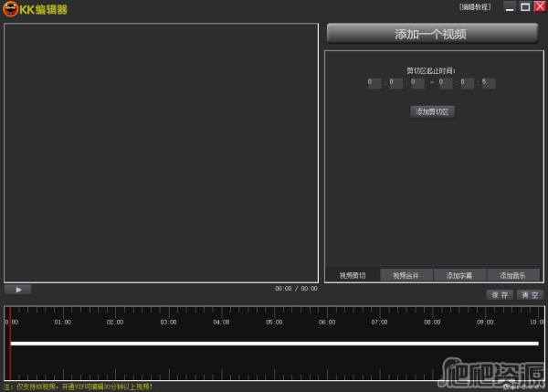Click the start time hours field
The height and width of the screenshot is (392, 548).
point(374,83)
